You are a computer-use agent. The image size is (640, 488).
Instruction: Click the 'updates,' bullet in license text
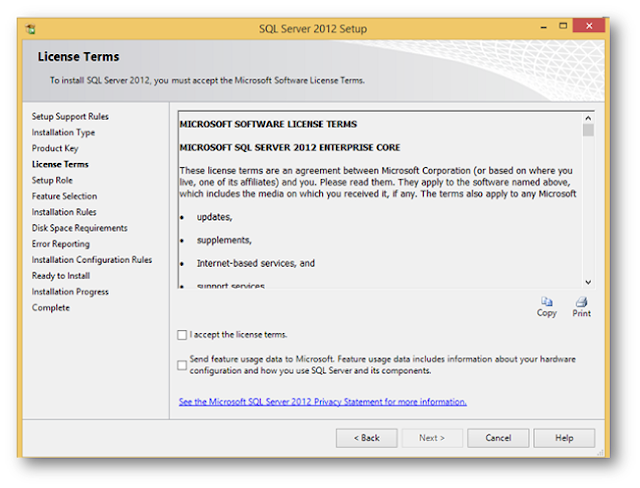pyautogui.click(x=214, y=217)
